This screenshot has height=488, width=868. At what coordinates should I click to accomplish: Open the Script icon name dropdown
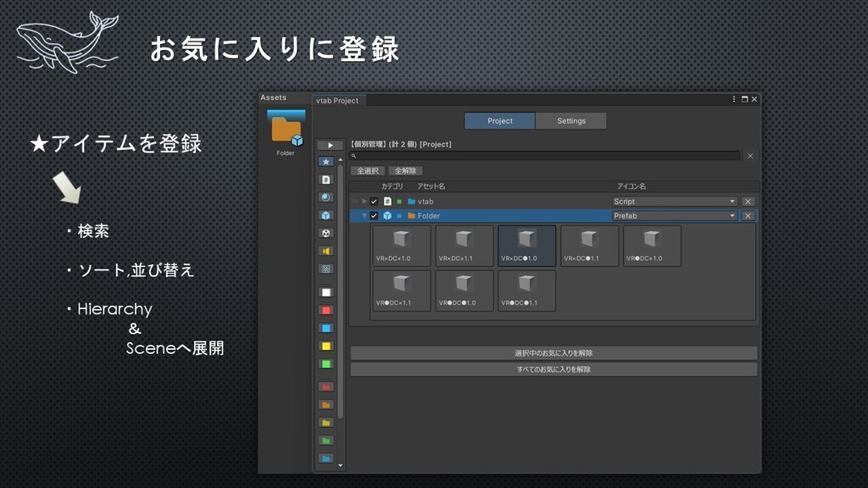click(x=675, y=202)
